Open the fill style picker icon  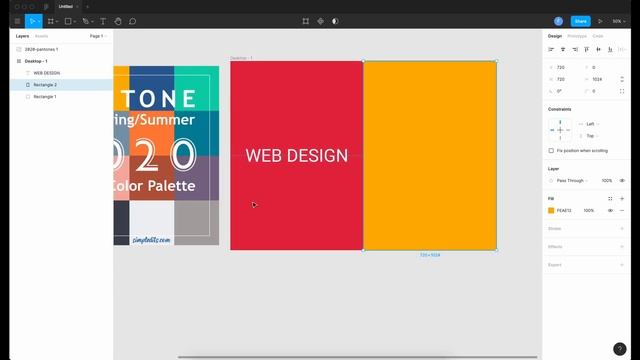[610, 199]
